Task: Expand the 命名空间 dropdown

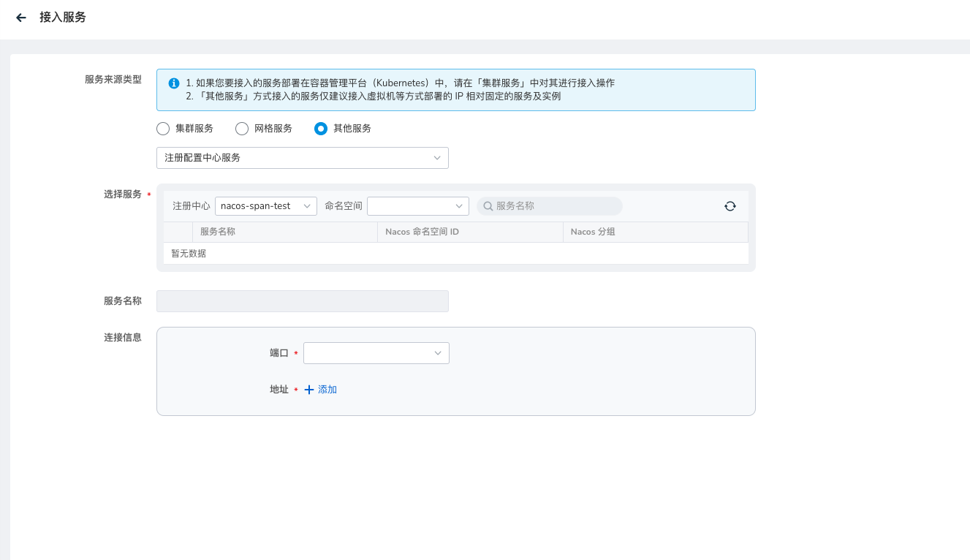Action: pos(417,206)
